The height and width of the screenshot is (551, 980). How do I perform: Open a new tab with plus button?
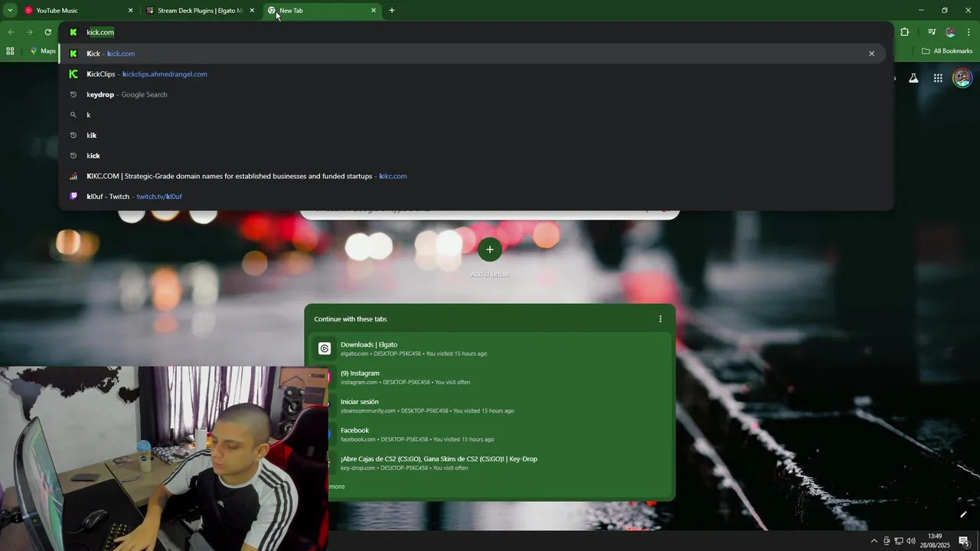[x=392, y=11]
